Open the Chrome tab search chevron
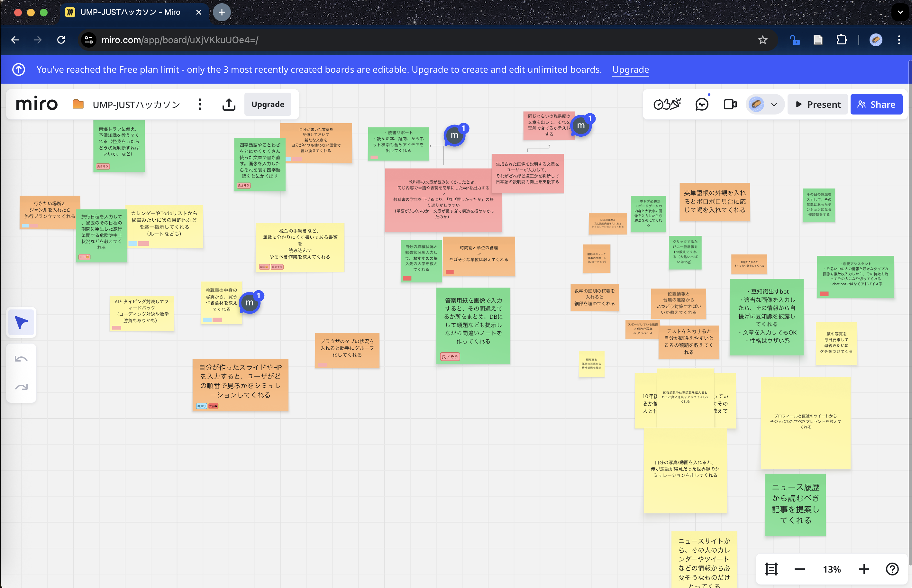Viewport: 912px width, 588px height. tap(900, 12)
